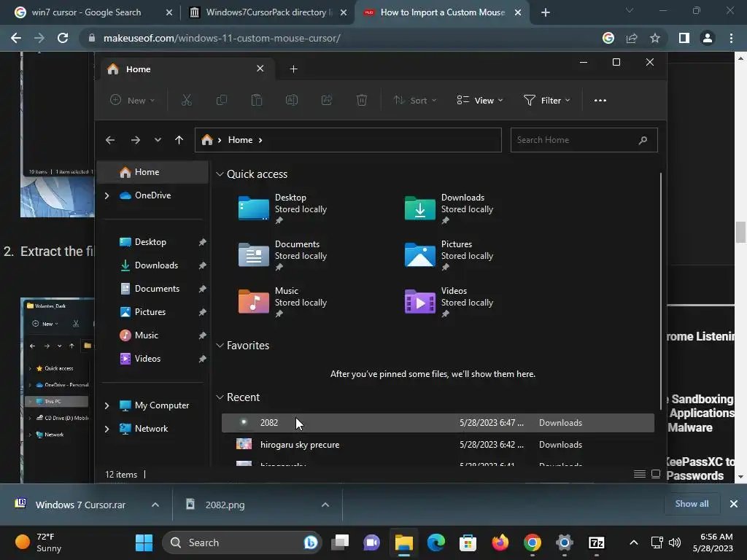Show hidden system tray icons
Screen dimensions: 747x560
pyautogui.click(x=634, y=542)
